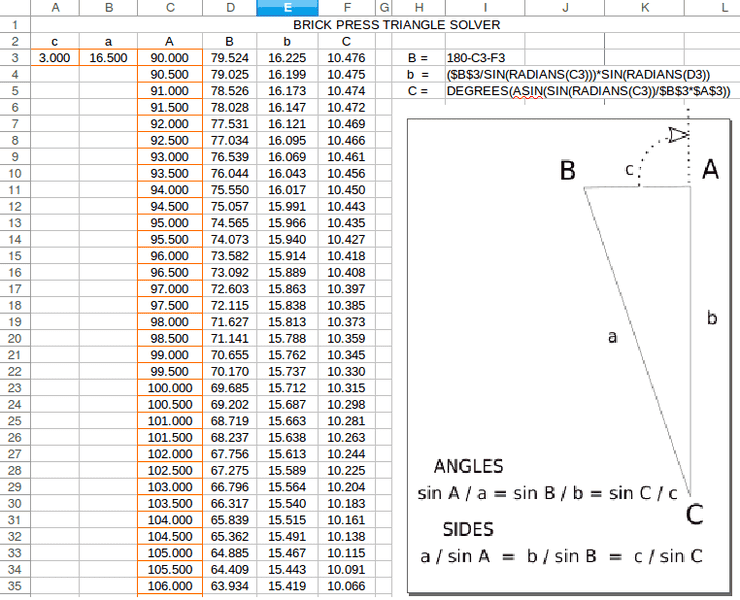Select angle A cell 103.500
Viewport: 740px width, 600px height.
tap(170, 503)
